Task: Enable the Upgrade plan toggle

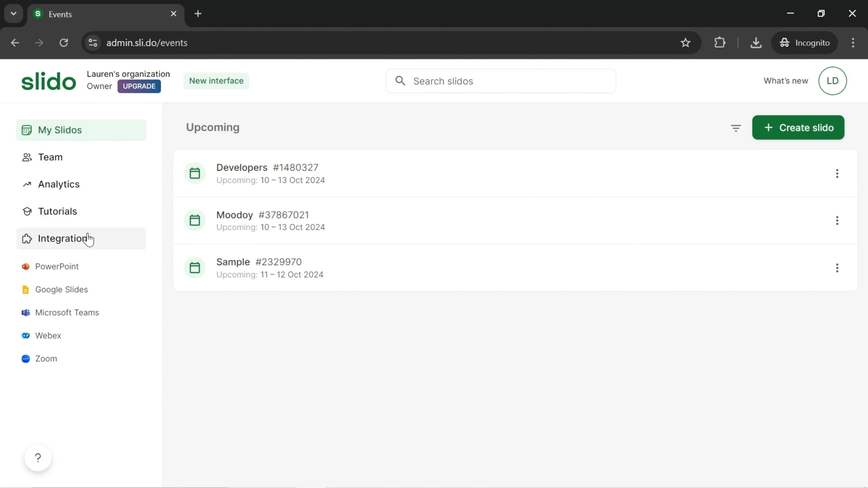Action: (x=139, y=86)
